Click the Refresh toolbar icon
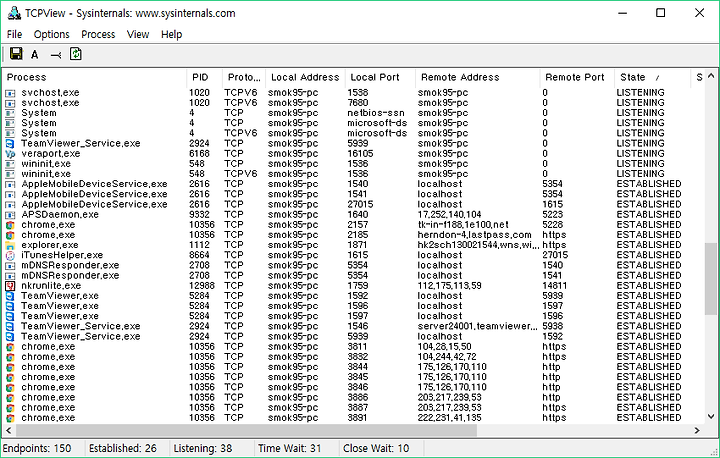 76,54
